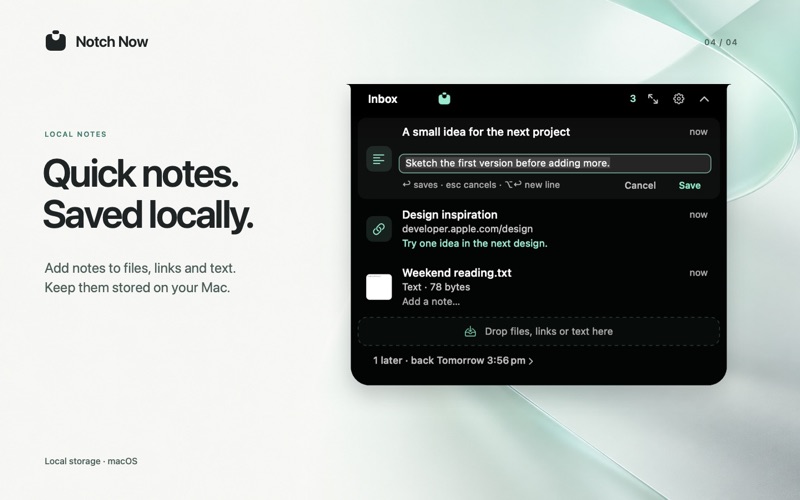Select 'A small idea for the next project'

(x=486, y=132)
